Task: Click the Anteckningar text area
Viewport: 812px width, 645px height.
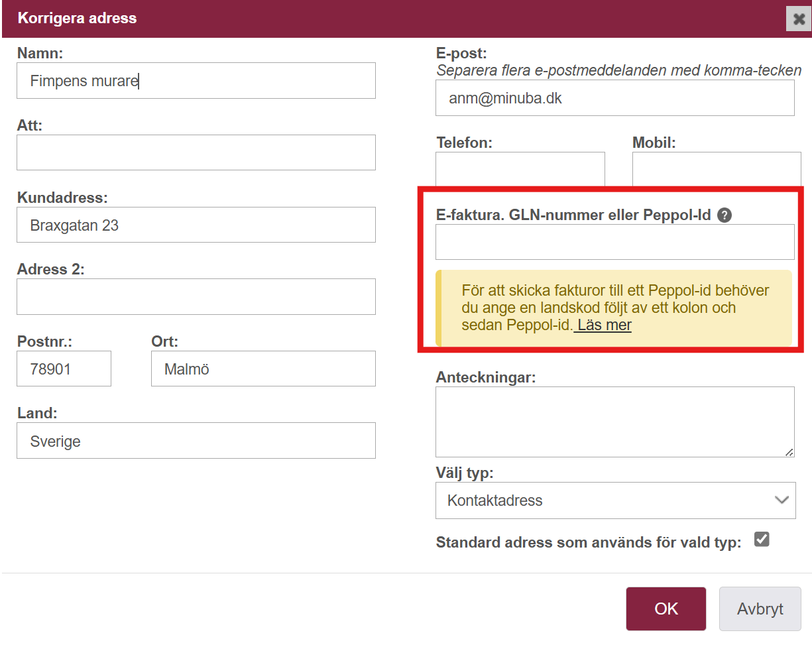Action: (615, 422)
